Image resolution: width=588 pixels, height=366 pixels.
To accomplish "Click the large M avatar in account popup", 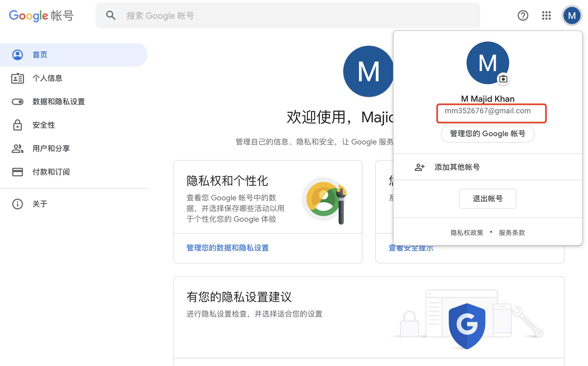I will coord(488,63).
